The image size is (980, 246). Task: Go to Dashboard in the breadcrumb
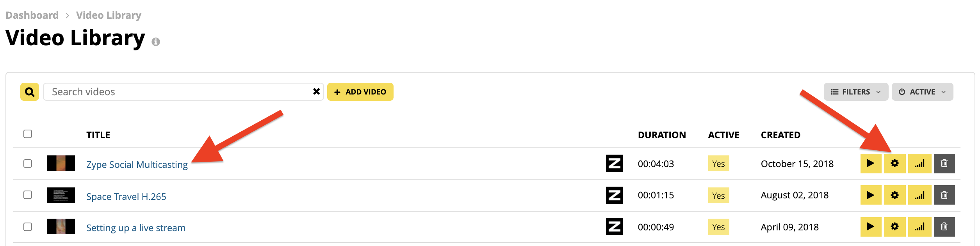click(32, 15)
